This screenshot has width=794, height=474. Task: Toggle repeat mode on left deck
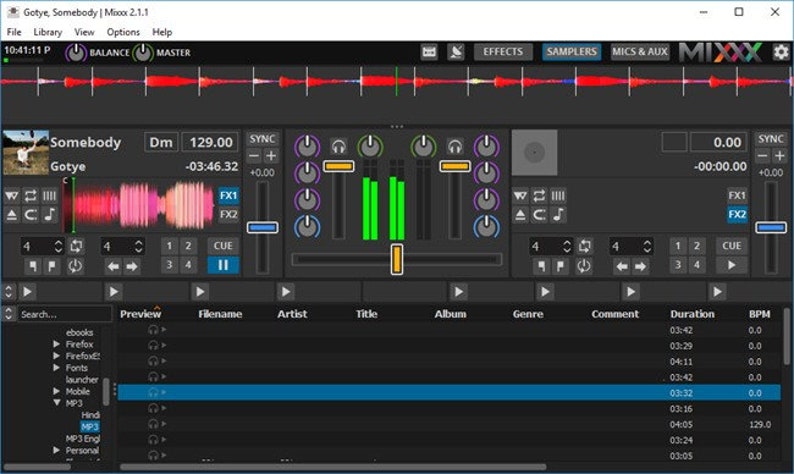30,195
